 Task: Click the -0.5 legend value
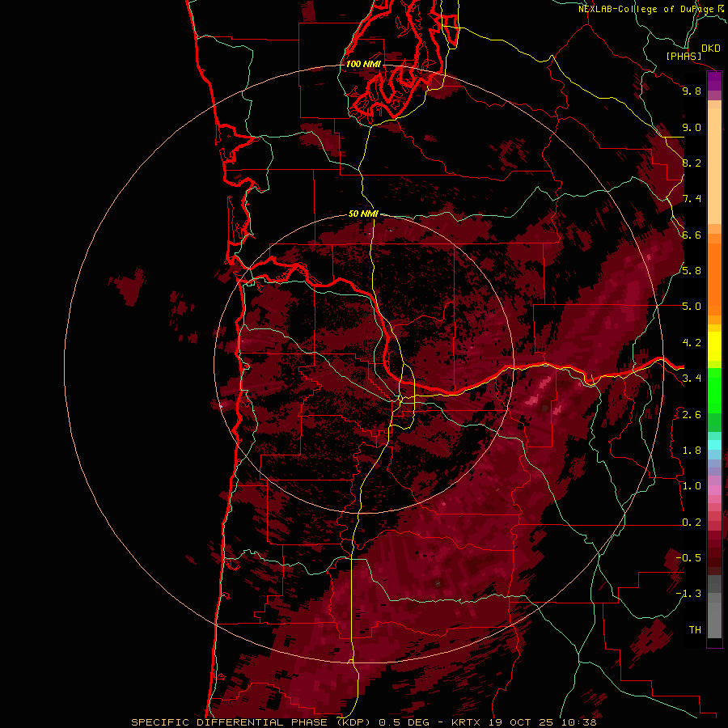point(688,558)
